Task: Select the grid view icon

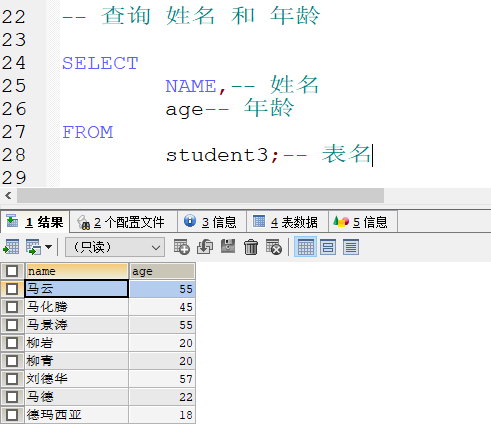Action: click(305, 247)
